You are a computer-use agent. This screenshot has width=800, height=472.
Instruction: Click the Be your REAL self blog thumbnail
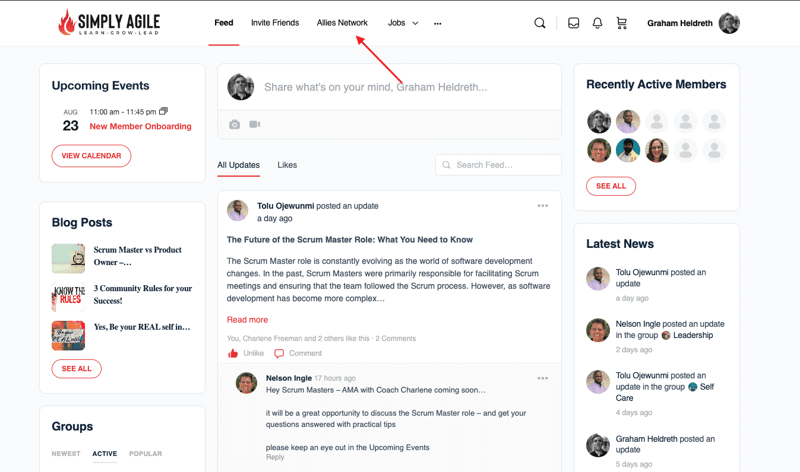[68, 335]
